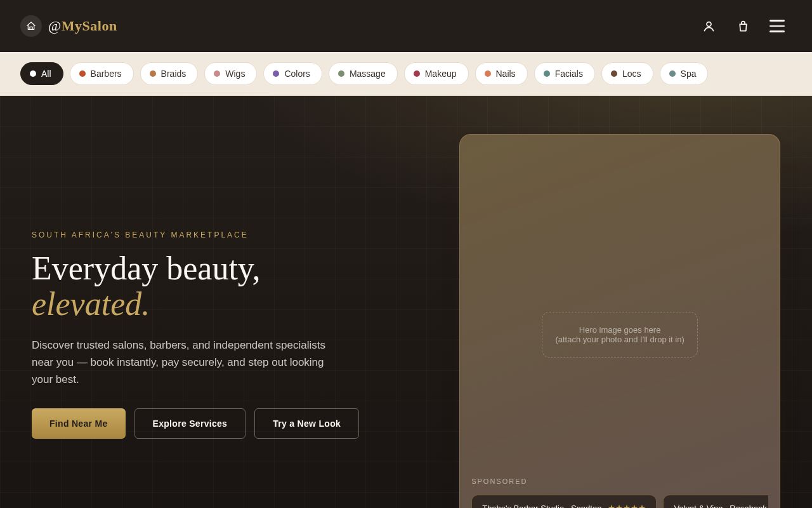Click the @MySalon logo text
The width and height of the screenshot is (812, 508).
(x=82, y=26)
